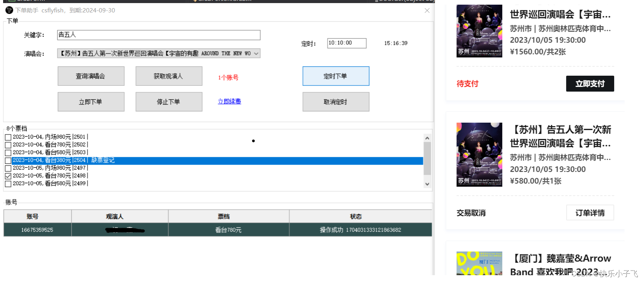Open the 魏嘉莹 concert poster thumbnail
Viewport: 644px width, 281px height.
click(x=479, y=264)
